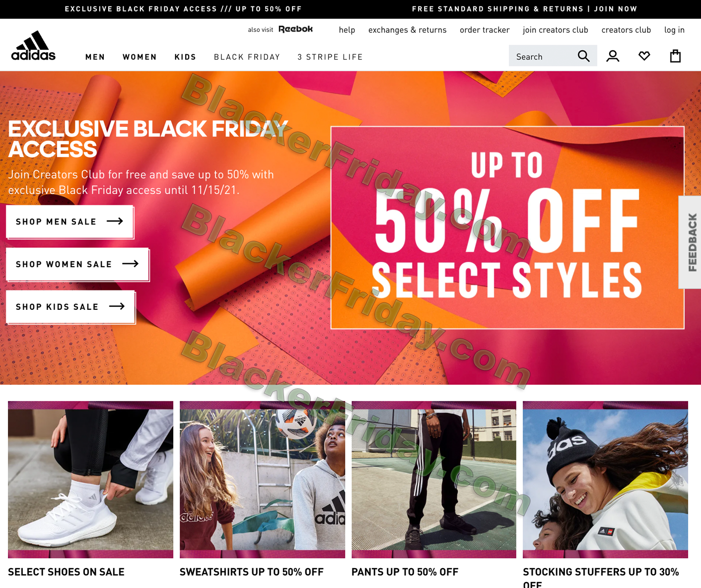
Task: Open the wishlist heart icon
Action: pos(644,56)
